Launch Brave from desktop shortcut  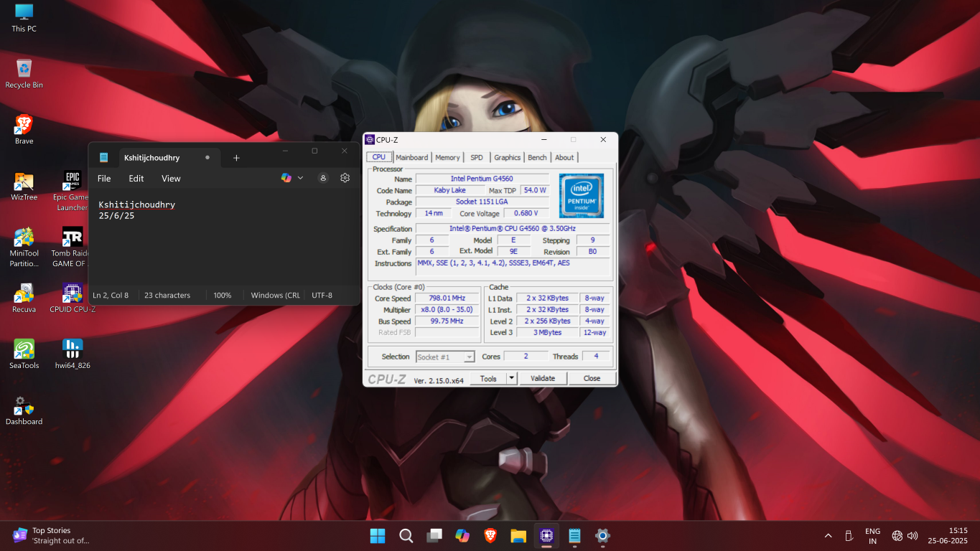(24, 130)
